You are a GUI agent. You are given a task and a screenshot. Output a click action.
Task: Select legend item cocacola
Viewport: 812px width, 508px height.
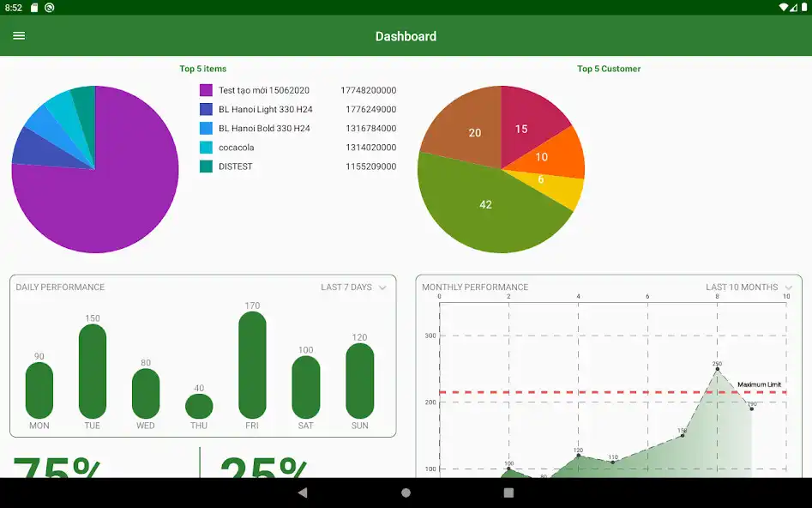[236, 148]
